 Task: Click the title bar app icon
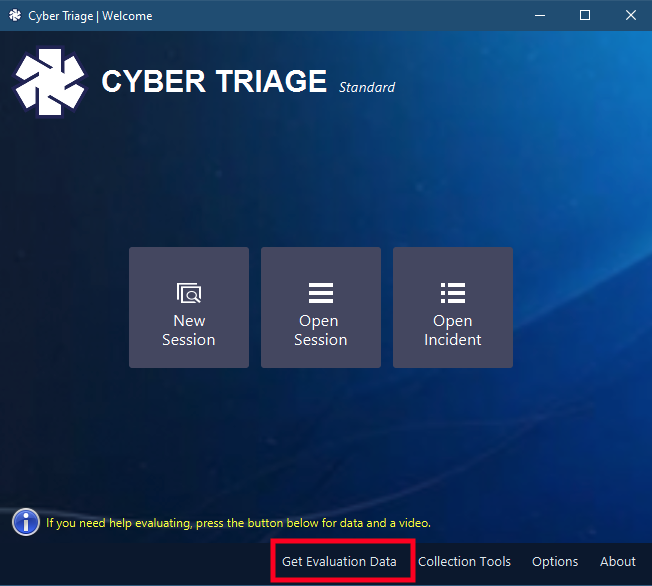coord(15,15)
